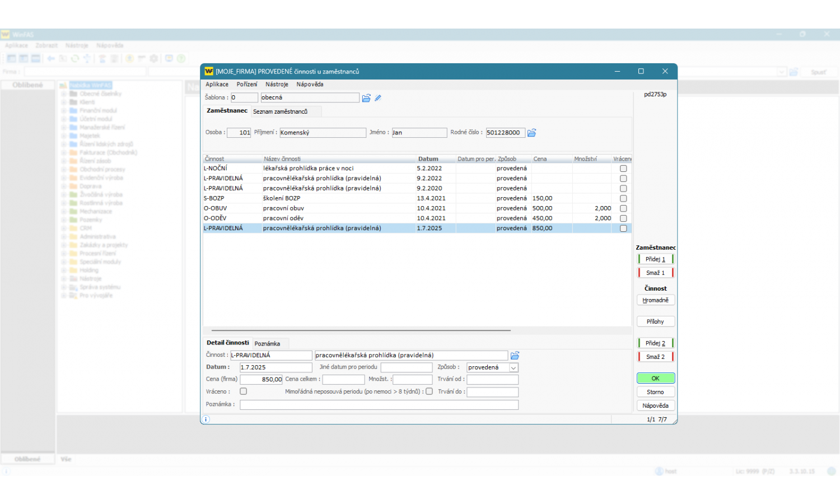The height and width of the screenshot is (504, 840).
Task: Click Pro vývojáře icon in main tree
Action: [x=73, y=296]
